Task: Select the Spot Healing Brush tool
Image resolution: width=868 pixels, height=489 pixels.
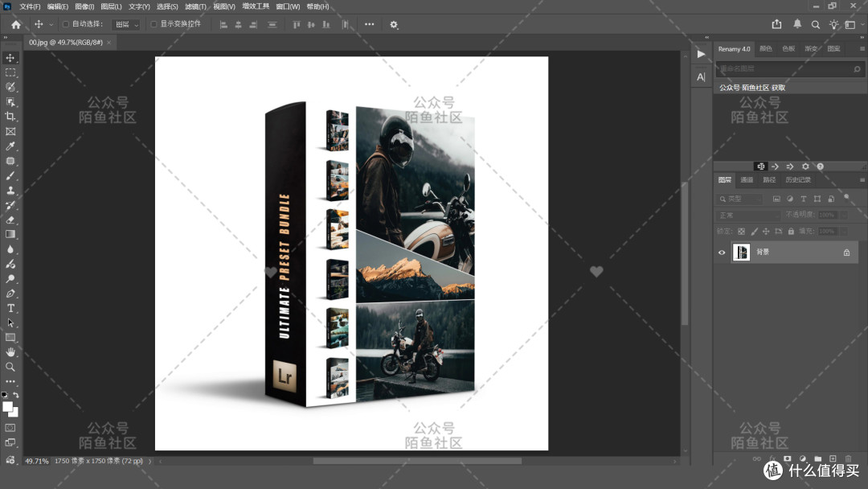Action: coord(10,161)
